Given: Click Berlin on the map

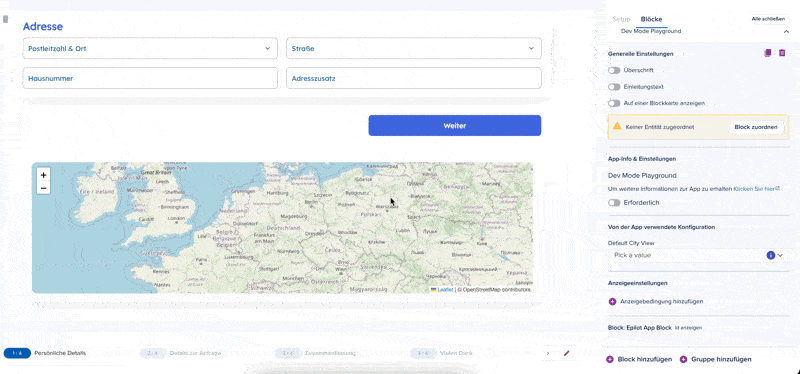Looking at the screenshot, I should [311, 202].
